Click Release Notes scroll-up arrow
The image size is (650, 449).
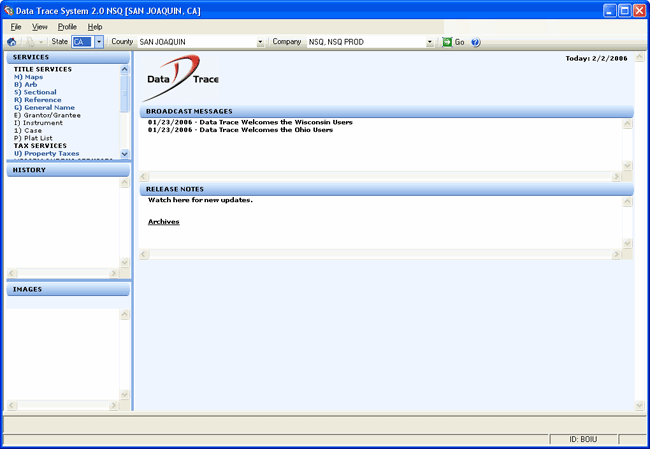point(628,202)
